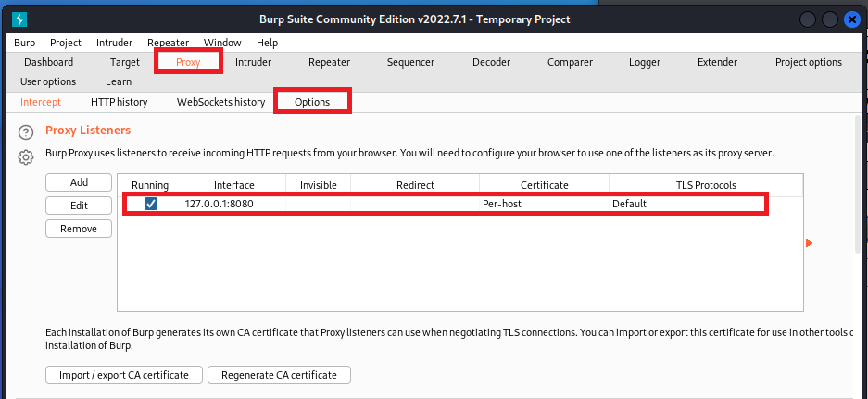The image size is (868, 399).
Task: Switch to the Decoder tab
Action: coord(491,62)
